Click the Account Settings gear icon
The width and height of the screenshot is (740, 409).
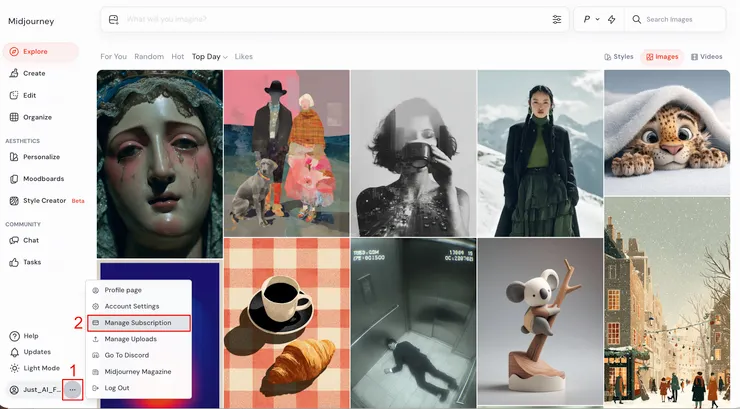[95, 306]
